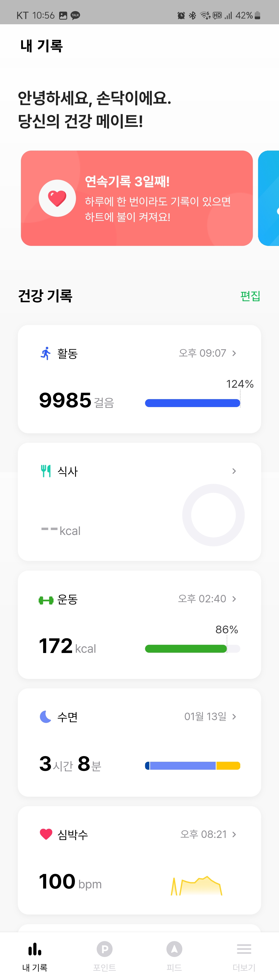
Task: Click the fork and knife icon on 식사 card
Action: (45, 471)
